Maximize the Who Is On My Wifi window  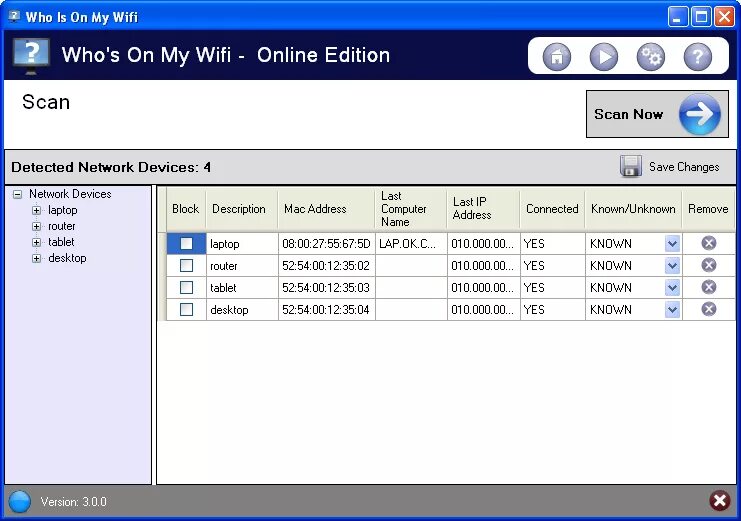click(701, 17)
